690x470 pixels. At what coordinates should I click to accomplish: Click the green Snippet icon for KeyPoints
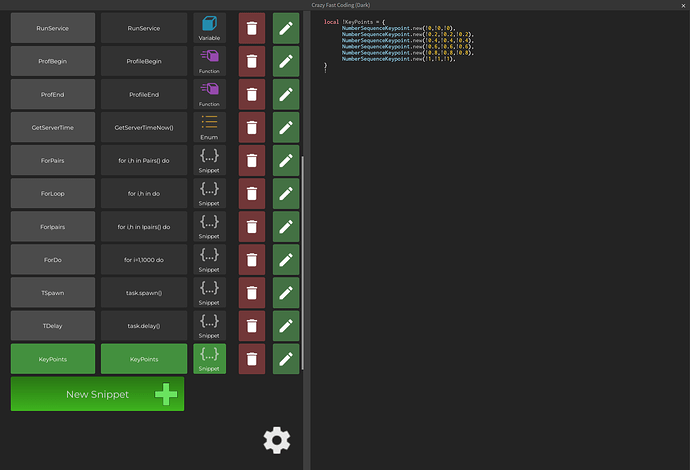tap(209, 359)
